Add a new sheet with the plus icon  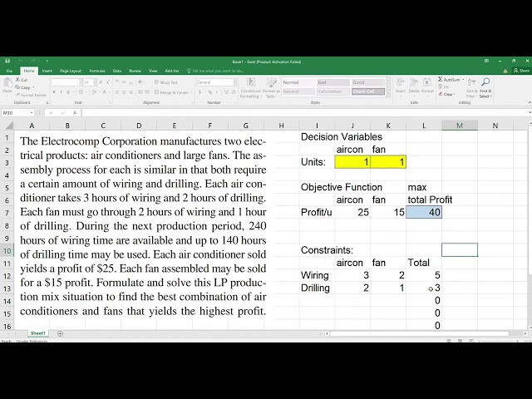click(x=60, y=333)
